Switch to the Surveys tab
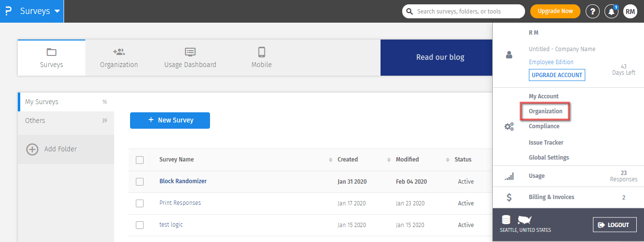This screenshot has width=644, height=242. click(x=52, y=58)
